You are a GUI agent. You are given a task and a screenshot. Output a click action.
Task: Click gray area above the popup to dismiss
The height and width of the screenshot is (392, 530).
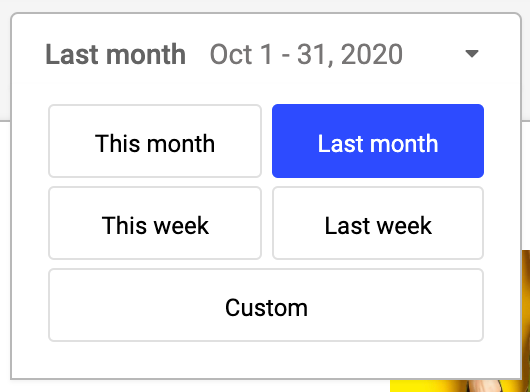265,6
